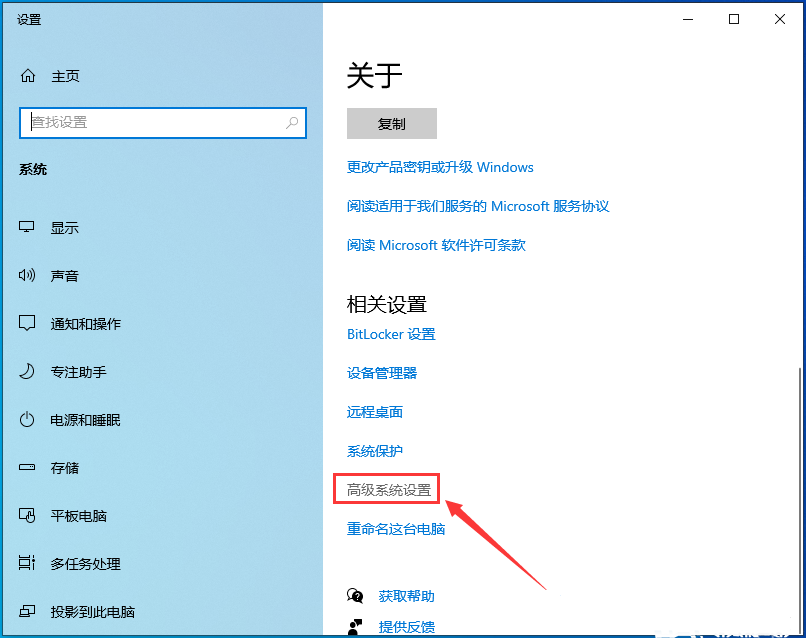Click the Home (主页) house icon
The width and height of the screenshot is (806, 638).
tap(28, 76)
